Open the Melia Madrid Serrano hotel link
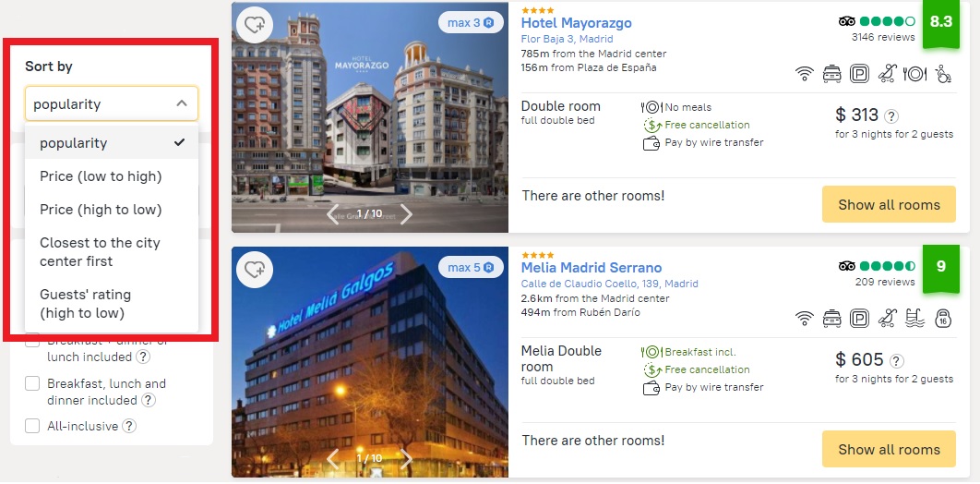980x484 pixels. (x=592, y=268)
